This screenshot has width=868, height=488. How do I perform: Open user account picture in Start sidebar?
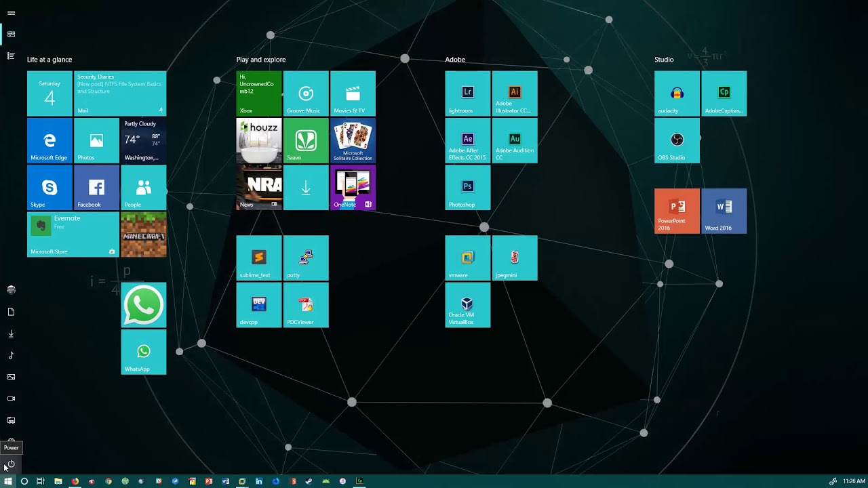click(11, 289)
